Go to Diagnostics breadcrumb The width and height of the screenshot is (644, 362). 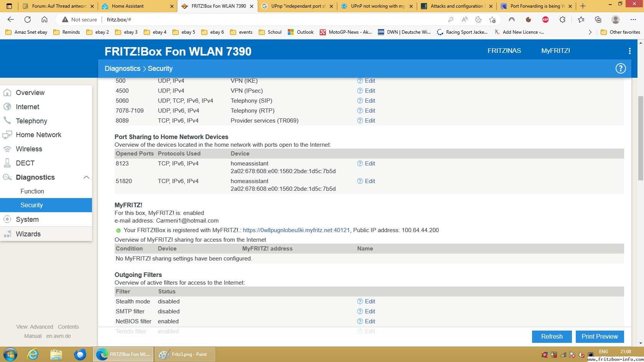pyautogui.click(x=123, y=69)
